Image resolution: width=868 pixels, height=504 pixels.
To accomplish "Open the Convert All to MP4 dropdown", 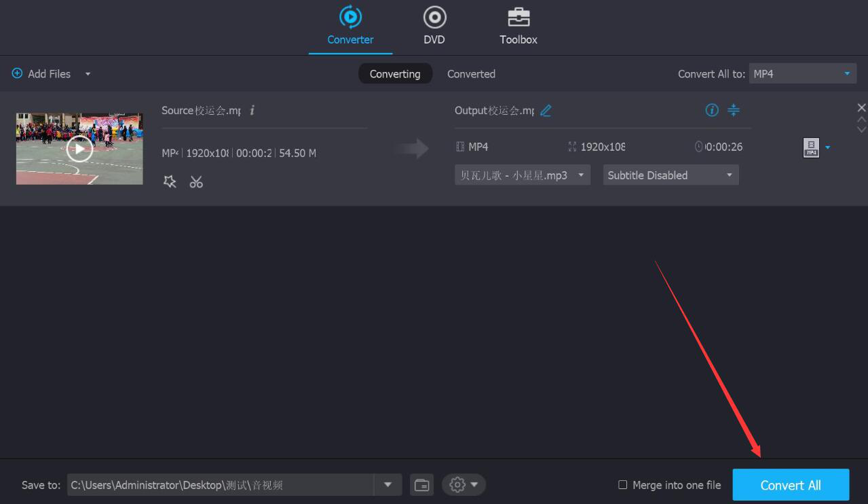I will (x=802, y=73).
